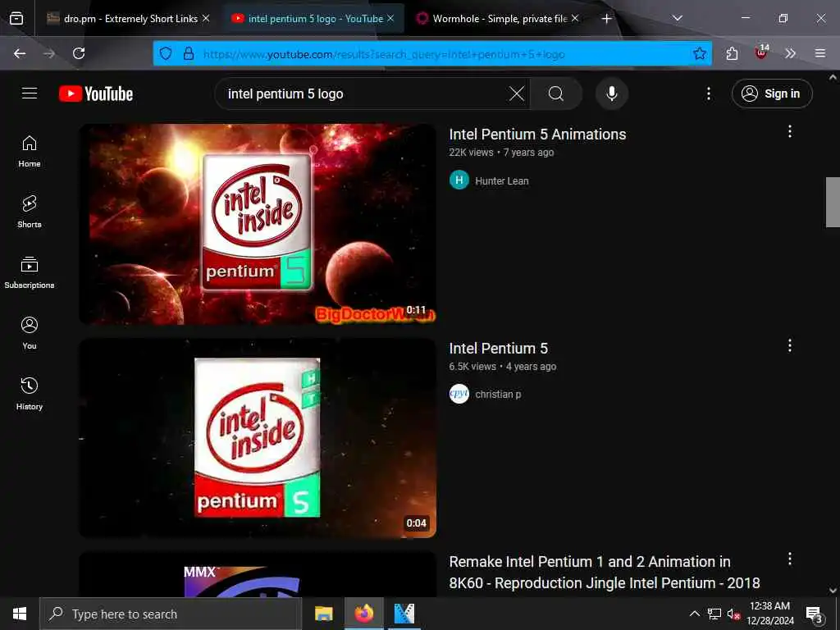Open the Windows Start menu

[x=20, y=614]
